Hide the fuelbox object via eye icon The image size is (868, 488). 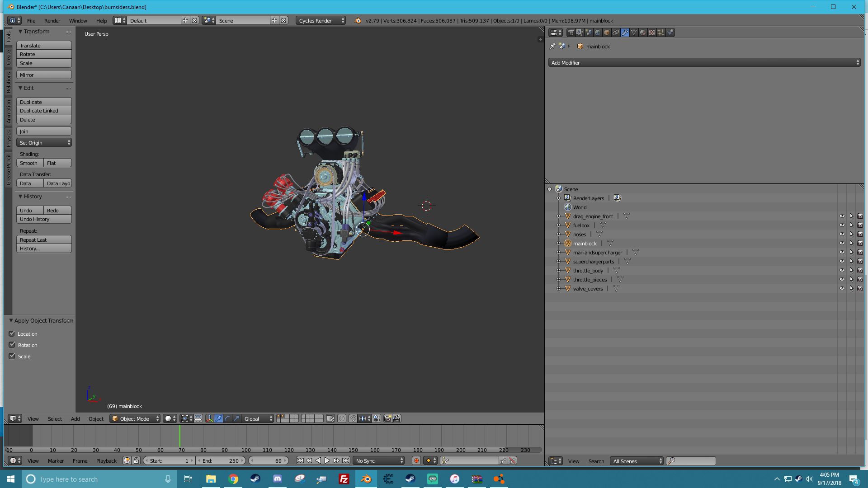pyautogui.click(x=842, y=225)
